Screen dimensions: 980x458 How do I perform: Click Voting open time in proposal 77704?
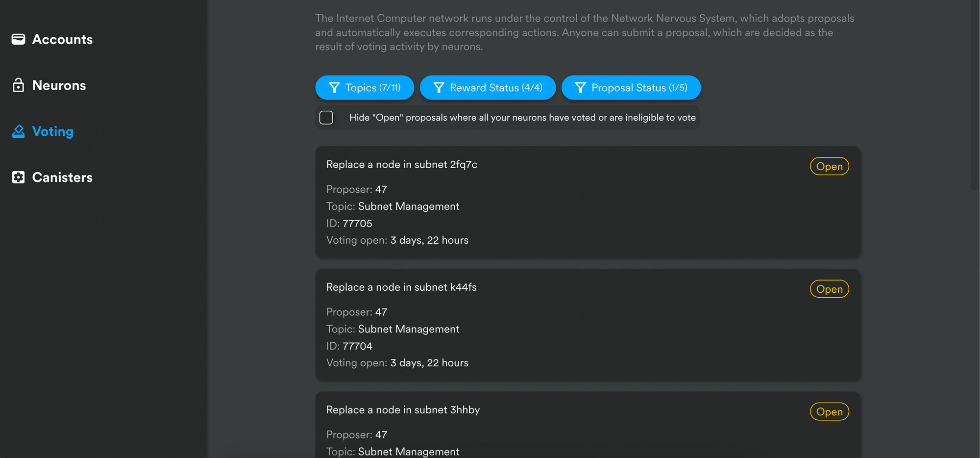[397, 363]
